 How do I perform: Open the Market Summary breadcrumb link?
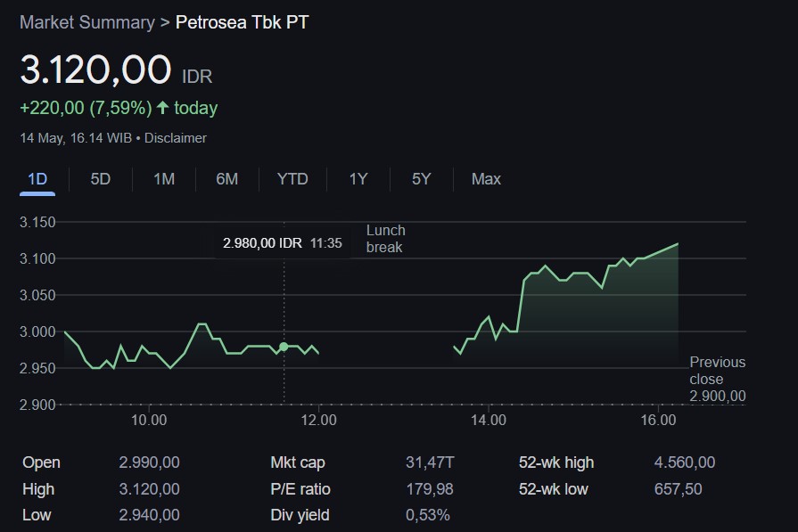point(86,22)
